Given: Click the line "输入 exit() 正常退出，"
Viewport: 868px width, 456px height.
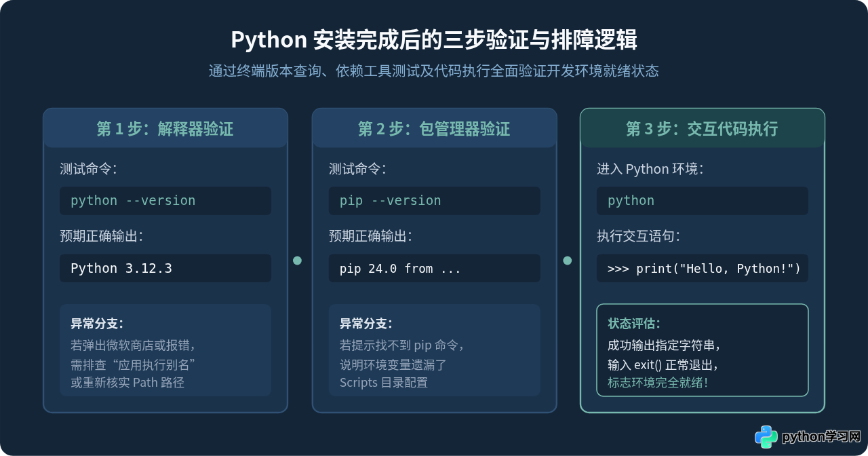Looking at the screenshot, I should [663, 364].
